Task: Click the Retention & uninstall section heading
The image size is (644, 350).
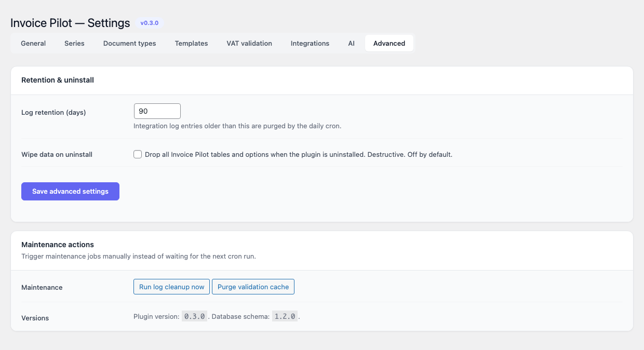Action: pyautogui.click(x=58, y=80)
